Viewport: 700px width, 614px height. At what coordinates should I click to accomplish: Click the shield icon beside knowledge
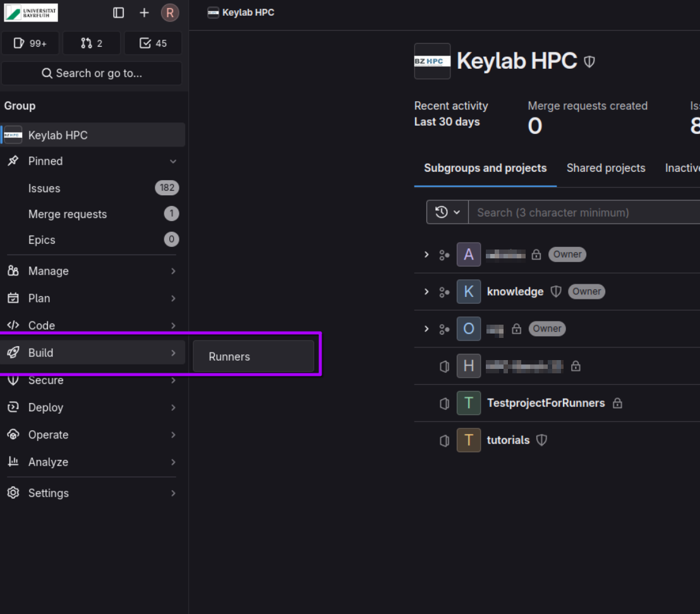coord(556,291)
